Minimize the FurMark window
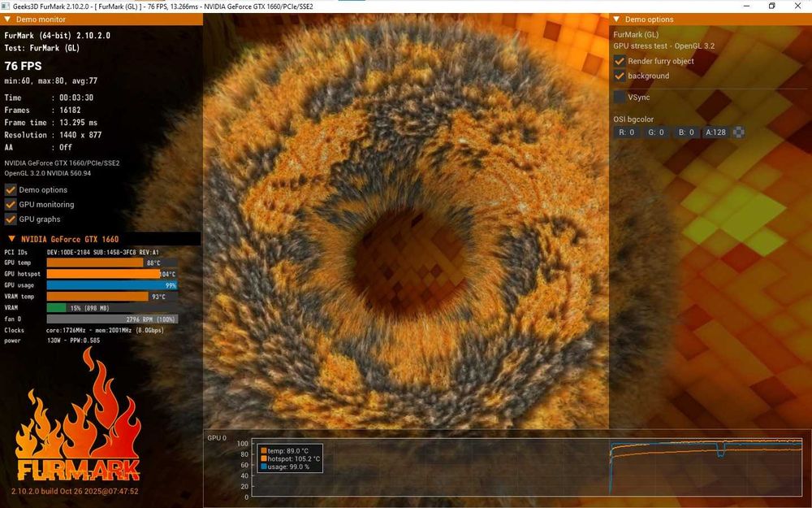812x508 pixels. [x=747, y=7]
